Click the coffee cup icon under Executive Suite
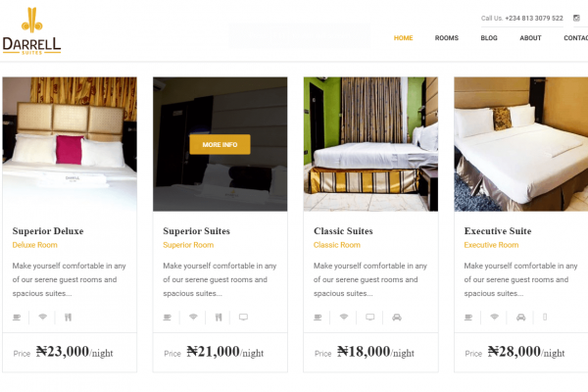 (x=468, y=318)
